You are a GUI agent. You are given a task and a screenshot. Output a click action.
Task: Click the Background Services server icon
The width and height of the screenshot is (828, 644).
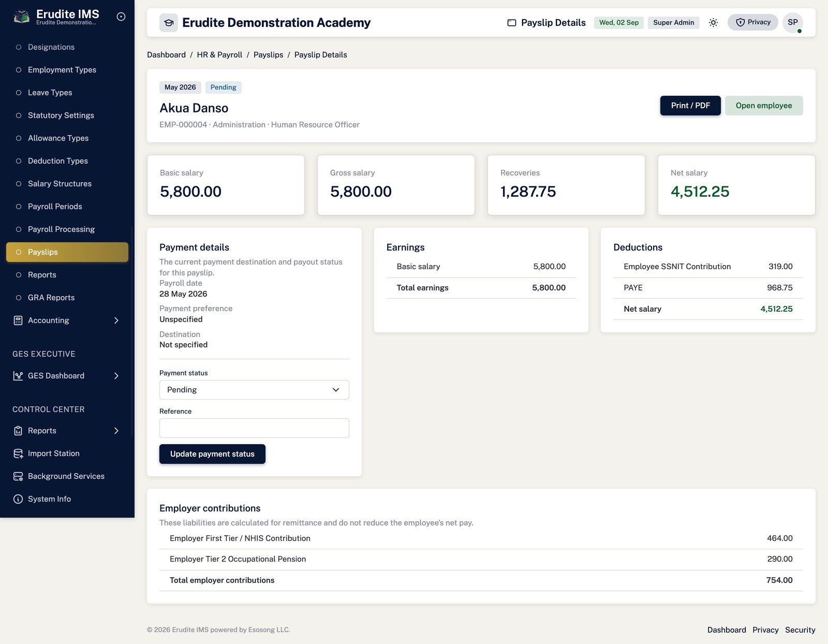coord(18,476)
